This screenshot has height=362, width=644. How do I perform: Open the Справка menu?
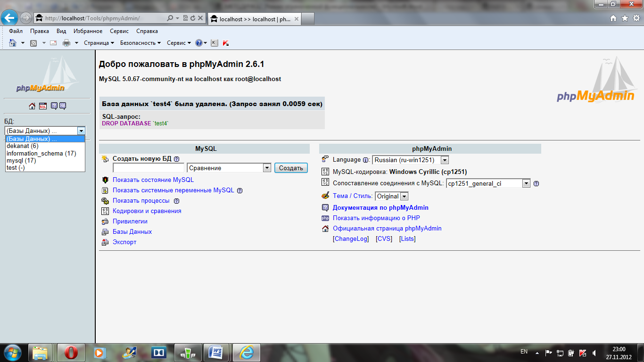coord(147,31)
